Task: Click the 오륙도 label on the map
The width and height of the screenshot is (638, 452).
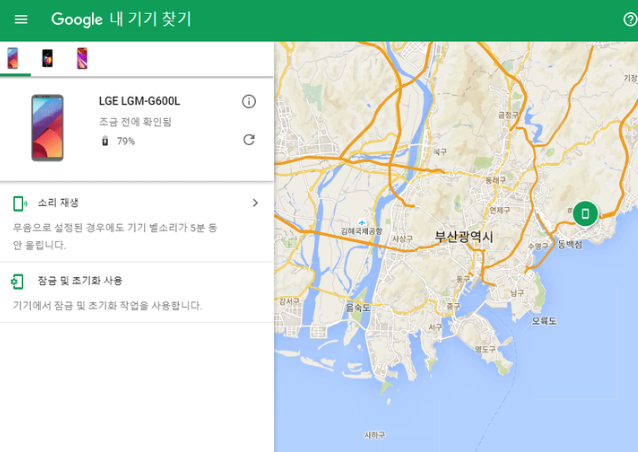Action: pos(544,321)
